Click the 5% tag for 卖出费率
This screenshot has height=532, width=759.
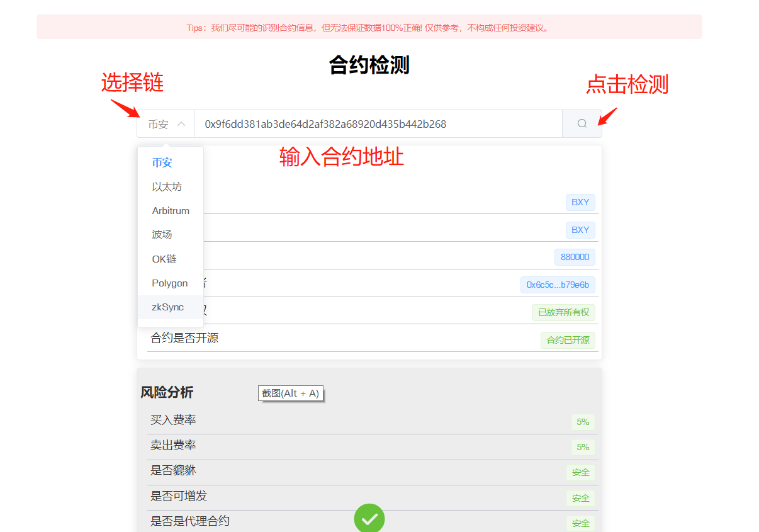coord(583,447)
